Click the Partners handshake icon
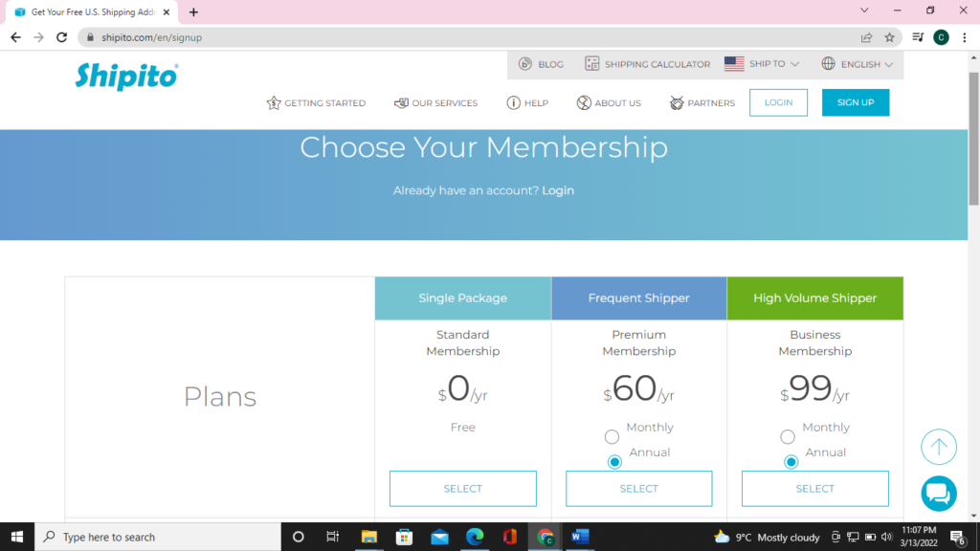This screenshot has width=980, height=551. (x=677, y=102)
